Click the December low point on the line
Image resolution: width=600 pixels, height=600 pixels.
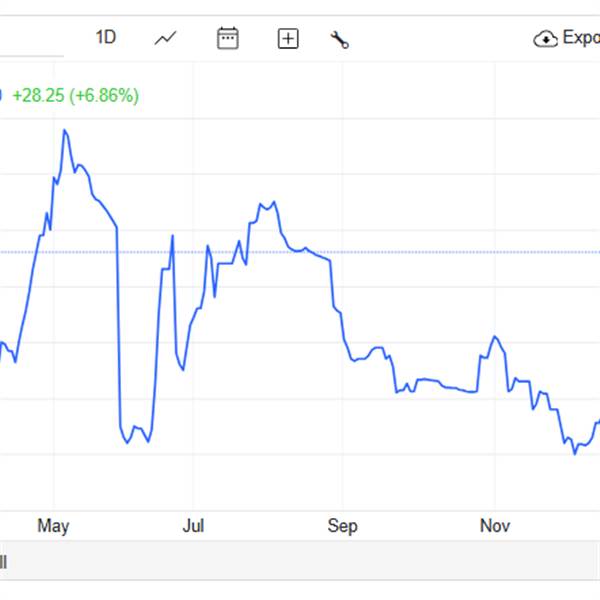pos(575,453)
